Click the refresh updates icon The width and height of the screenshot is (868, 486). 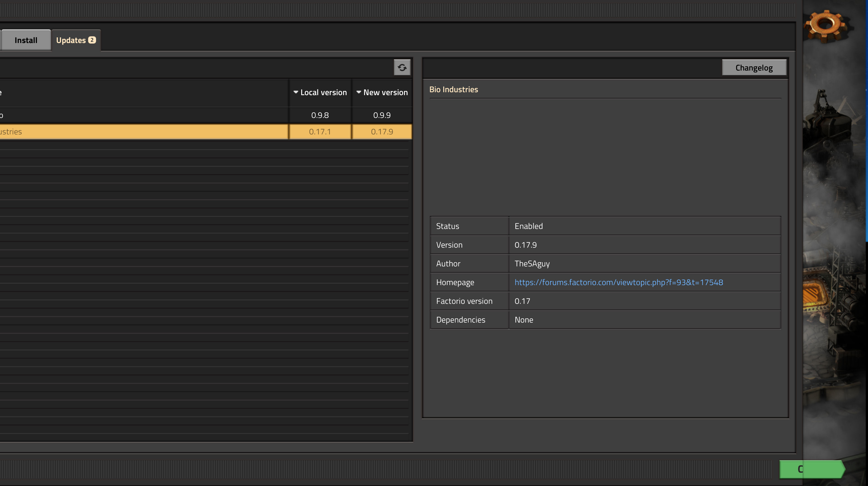point(402,67)
